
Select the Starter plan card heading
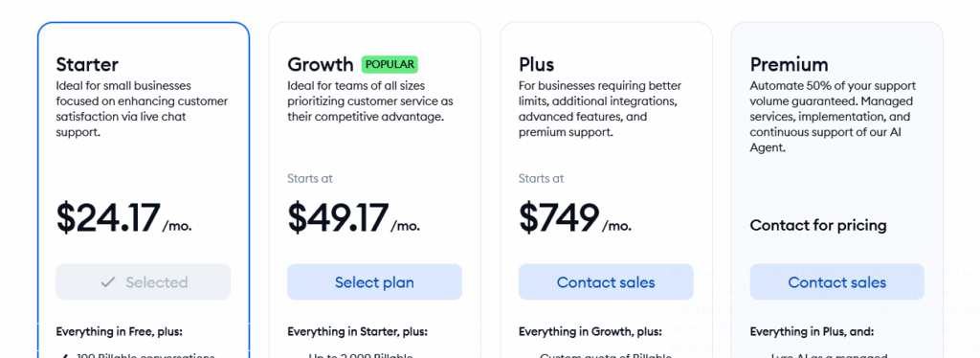(87, 64)
